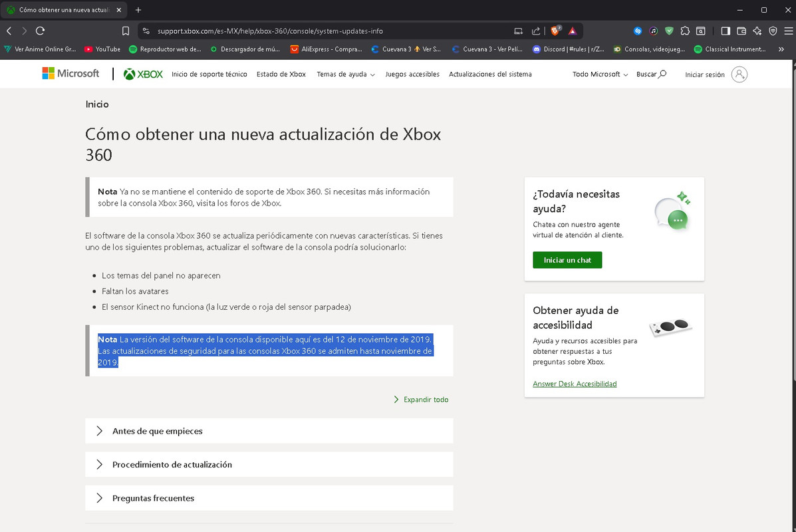Image resolution: width=796 pixels, height=532 pixels.
Task: Toggle the browser sidebar panel
Action: click(x=726, y=31)
